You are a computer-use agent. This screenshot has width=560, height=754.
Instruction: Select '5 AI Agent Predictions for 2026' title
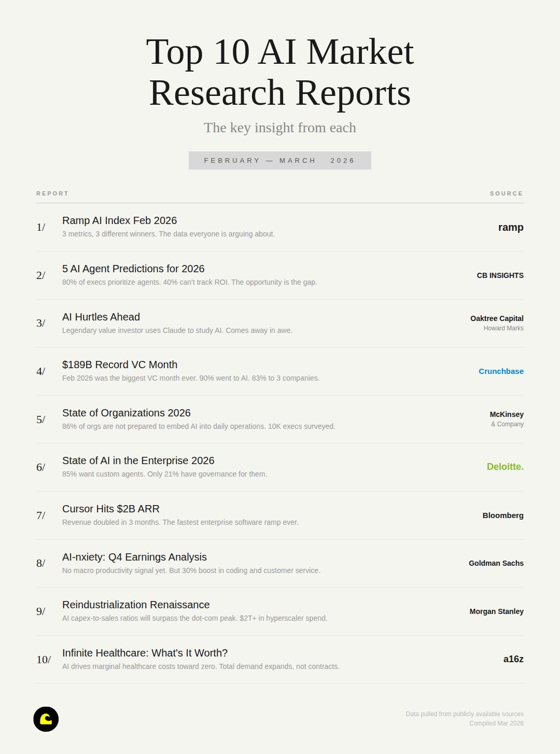click(x=133, y=269)
